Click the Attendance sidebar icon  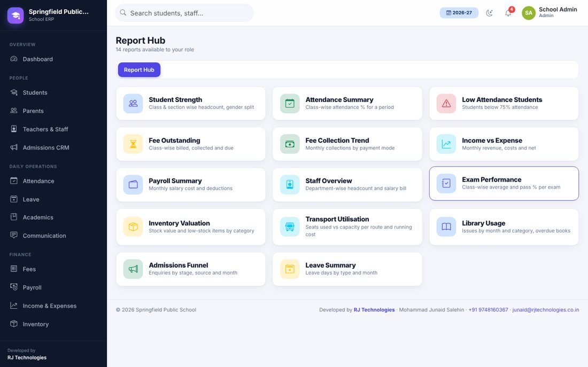(x=14, y=181)
